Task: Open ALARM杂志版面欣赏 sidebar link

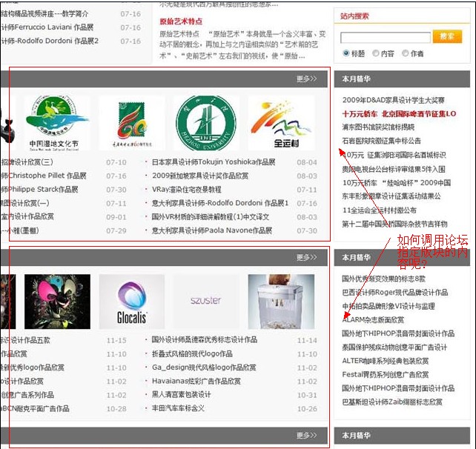Action: point(374,319)
